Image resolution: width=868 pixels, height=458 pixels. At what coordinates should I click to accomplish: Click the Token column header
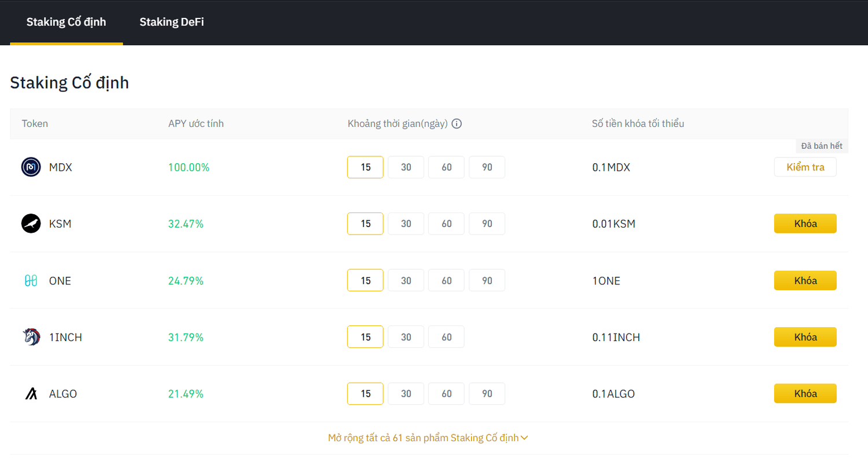pyautogui.click(x=35, y=123)
